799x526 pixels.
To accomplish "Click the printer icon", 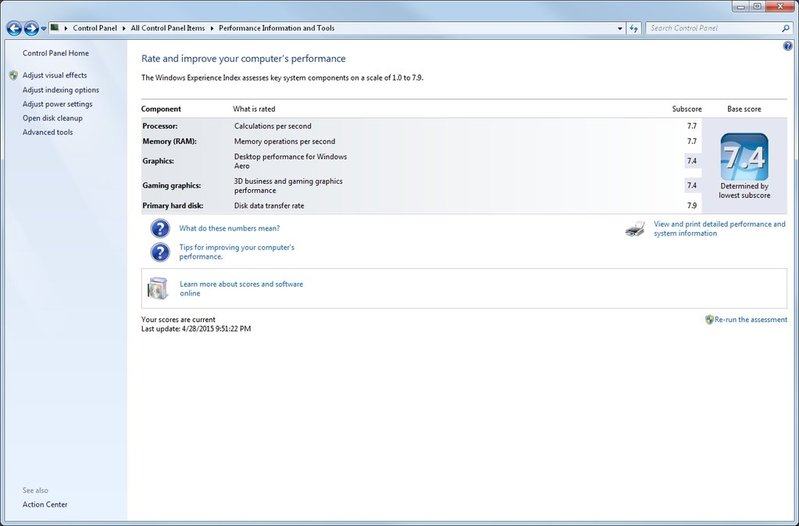I will point(635,229).
